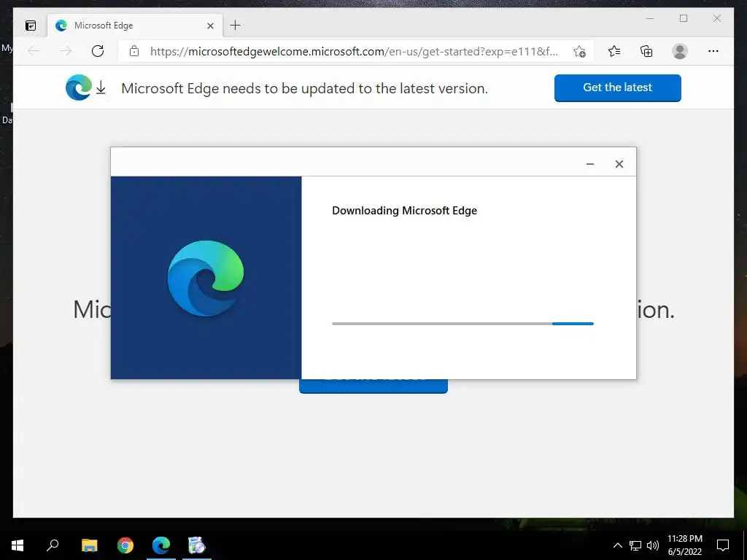Select the Microsoft Edge browser tab
Image resolution: width=747 pixels, height=560 pixels.
(135, 26)
